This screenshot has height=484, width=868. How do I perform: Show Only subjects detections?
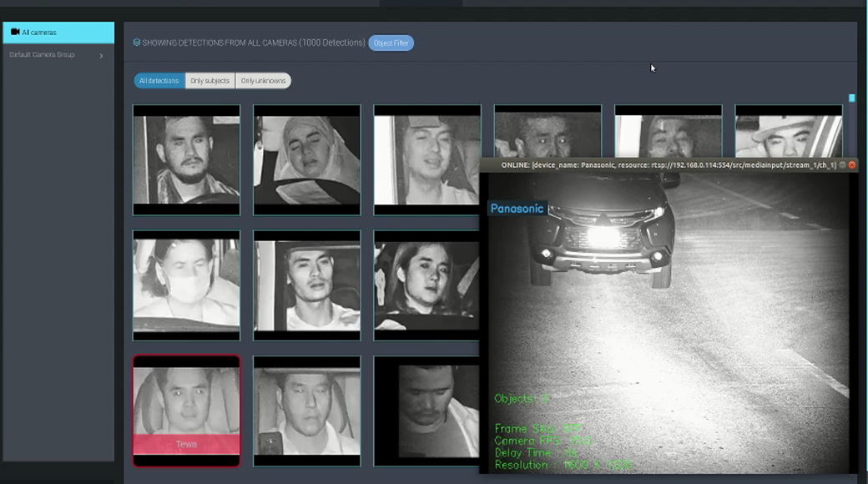[x=210, y=81]
